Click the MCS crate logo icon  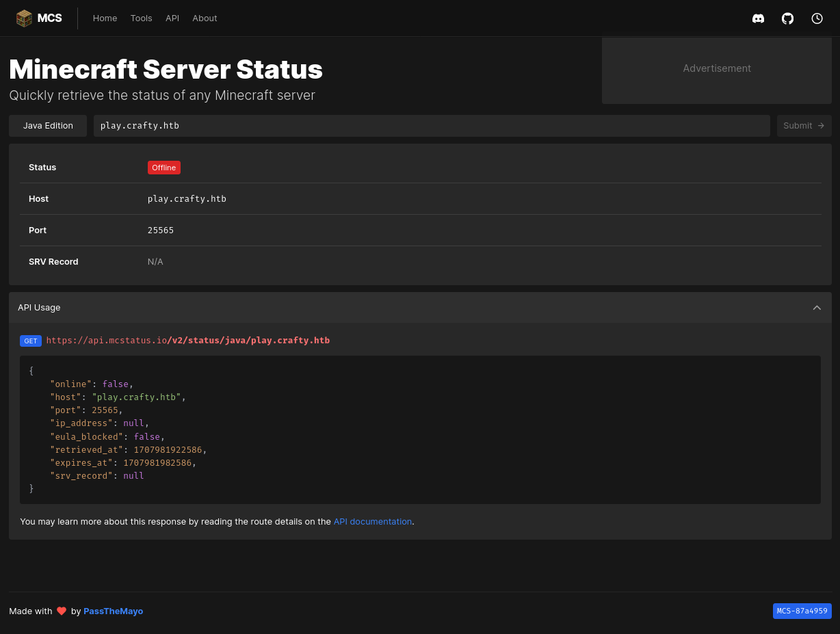(x=24, y=18)
